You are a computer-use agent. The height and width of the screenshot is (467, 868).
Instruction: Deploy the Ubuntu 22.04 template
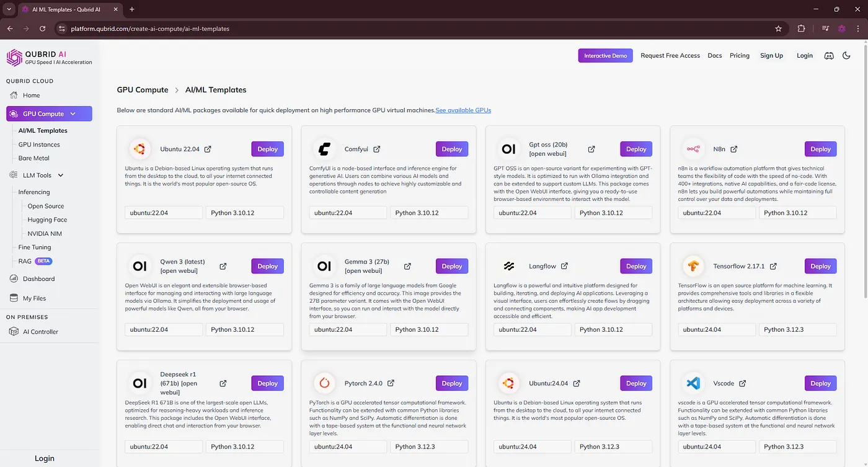pyautogui.click(x=268, y=149)
